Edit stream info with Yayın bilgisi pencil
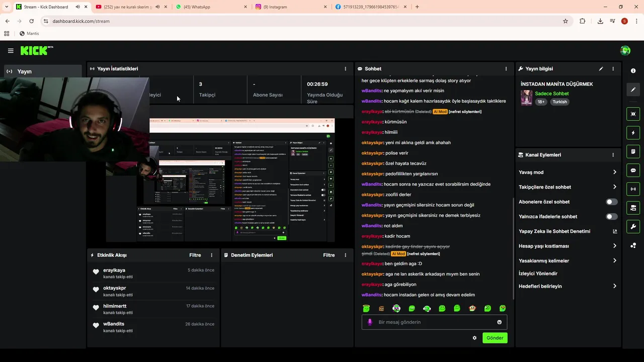 coord(601,69)
